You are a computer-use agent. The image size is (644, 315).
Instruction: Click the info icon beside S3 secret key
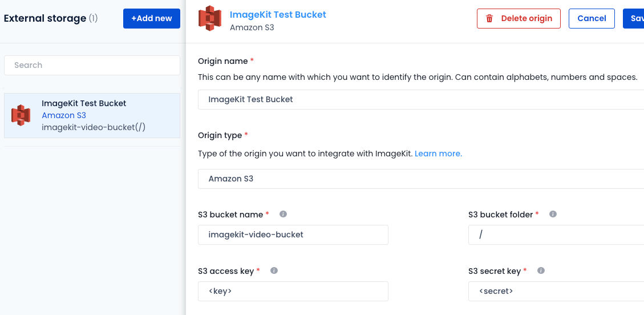(541, 270)
